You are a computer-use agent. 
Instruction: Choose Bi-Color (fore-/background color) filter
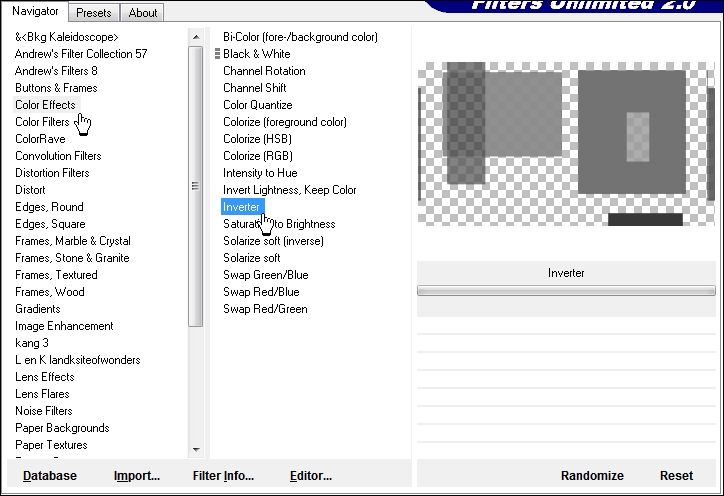coord(300,37)
